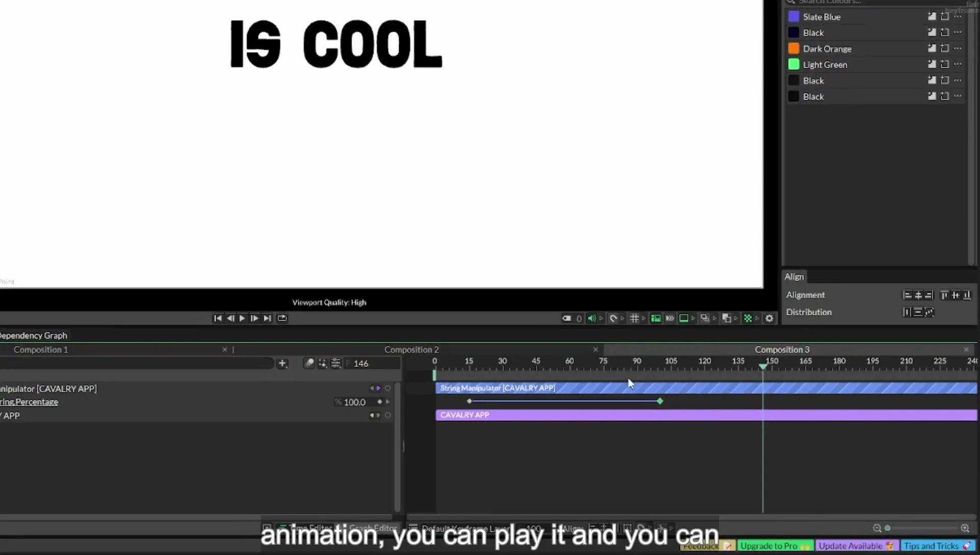Toggle the audio speaker icon
This screenshot has width=980, height=555.
(592, 318)
